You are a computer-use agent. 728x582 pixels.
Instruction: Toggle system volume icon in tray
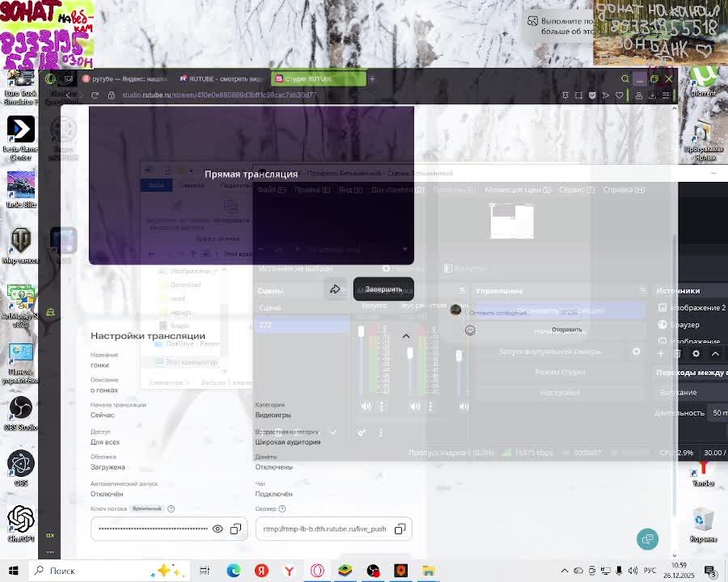[x=633, y=571]
